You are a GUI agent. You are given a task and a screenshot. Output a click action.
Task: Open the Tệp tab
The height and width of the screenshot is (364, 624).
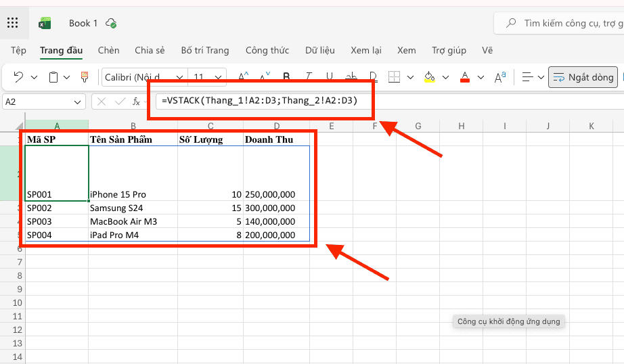18,50
